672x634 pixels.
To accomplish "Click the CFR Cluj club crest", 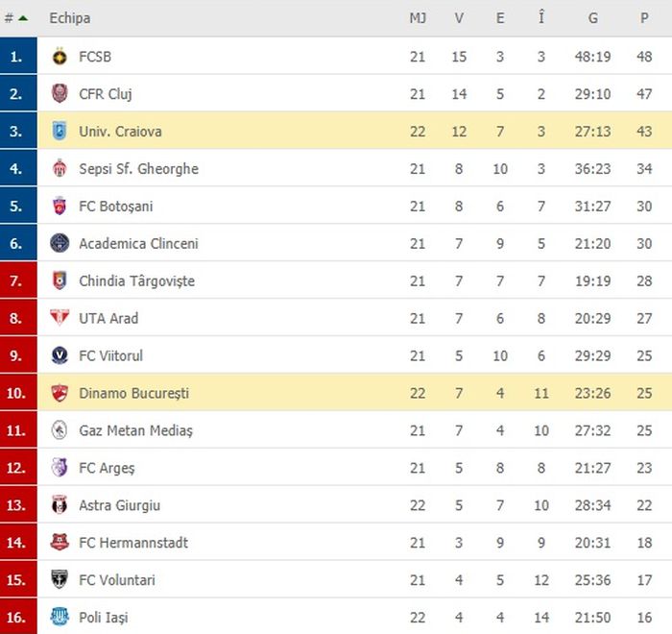I will pos(60,94).
